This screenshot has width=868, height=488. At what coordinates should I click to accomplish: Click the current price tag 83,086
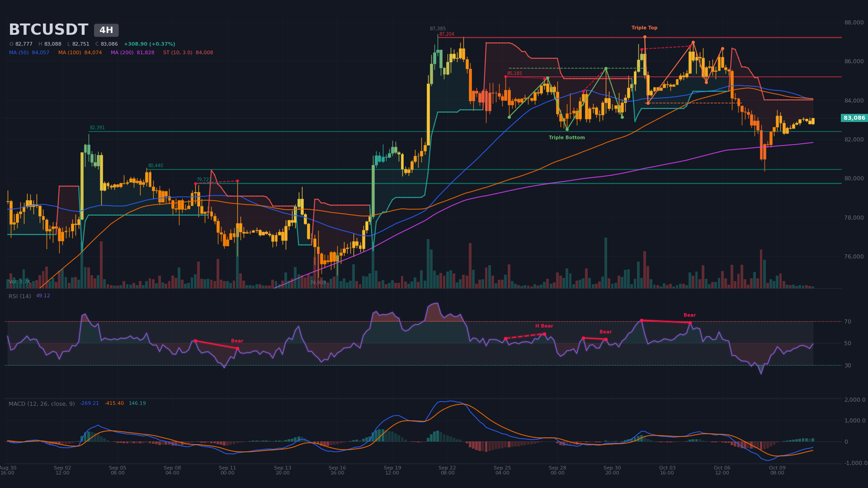854,118
